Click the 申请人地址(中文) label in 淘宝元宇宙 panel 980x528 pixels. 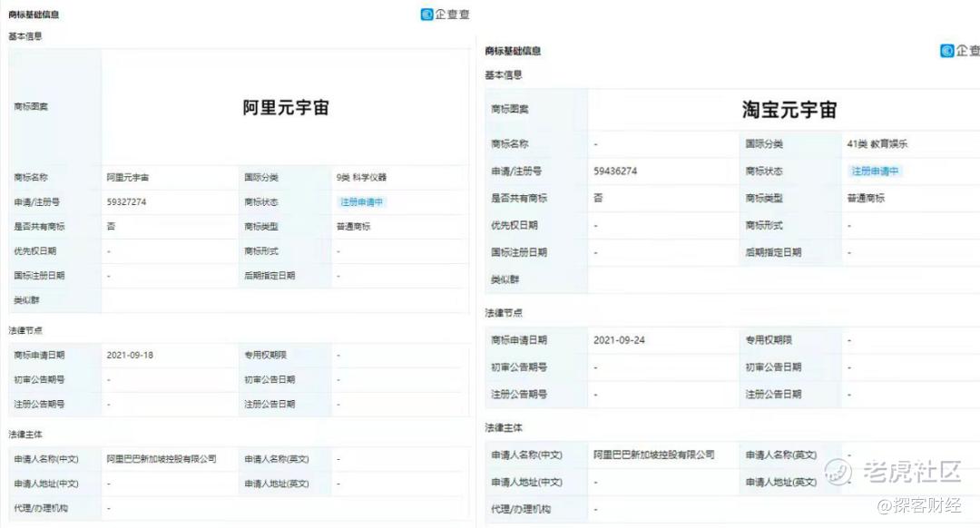527,483
